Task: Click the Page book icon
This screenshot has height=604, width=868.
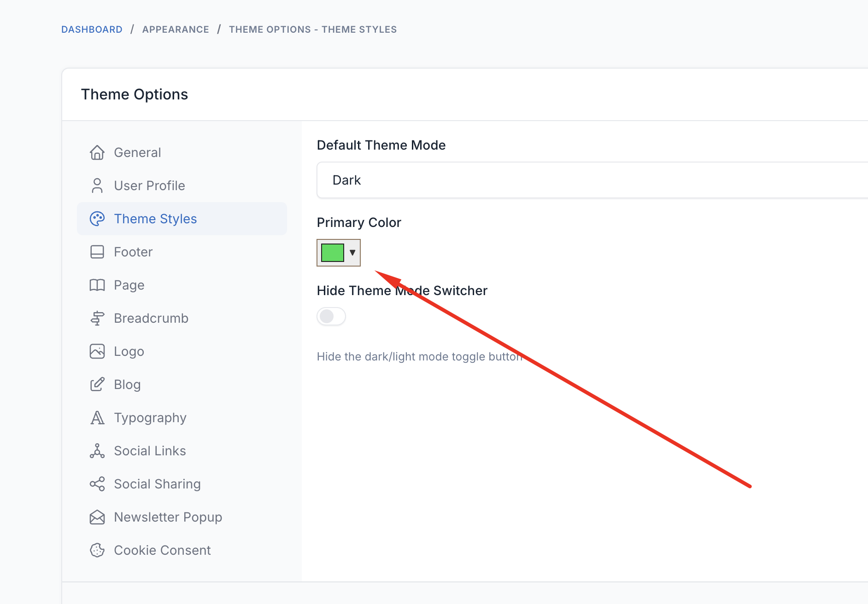Action: 97,285
